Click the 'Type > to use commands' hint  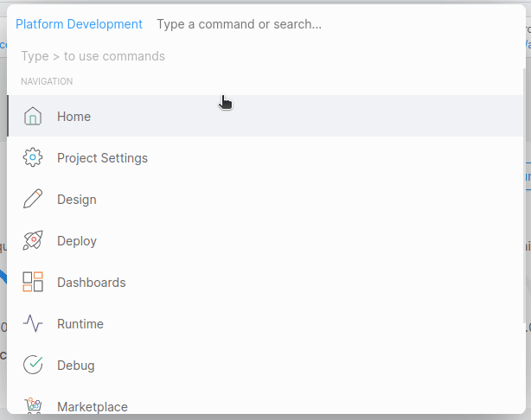tap(93, 56)
